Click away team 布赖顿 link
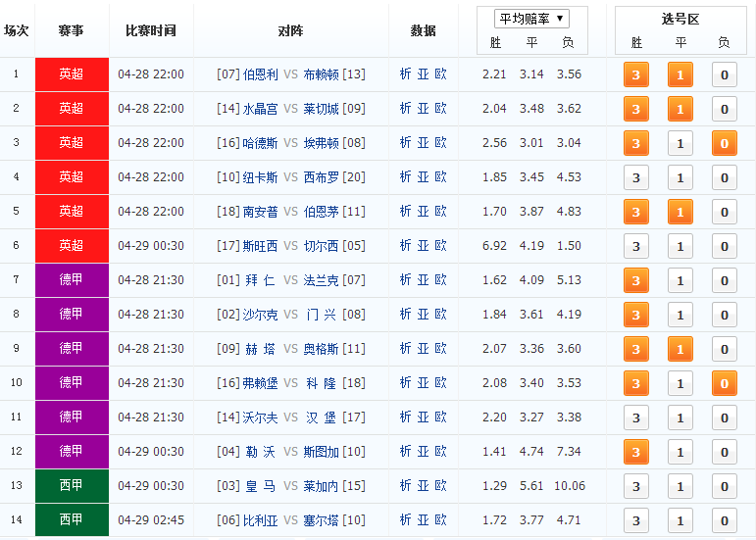This screenshot has height=540, width=756. pyautogui.click(x=321, y=74)
